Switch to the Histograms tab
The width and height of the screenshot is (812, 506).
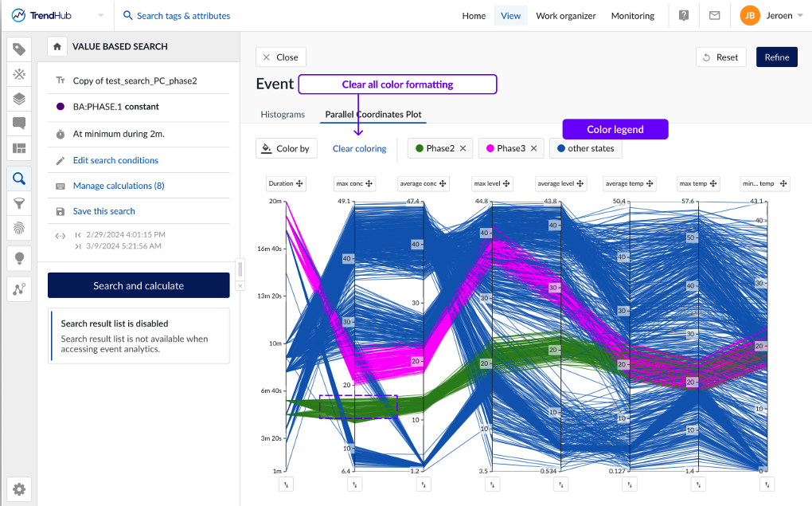pos(283,115)
